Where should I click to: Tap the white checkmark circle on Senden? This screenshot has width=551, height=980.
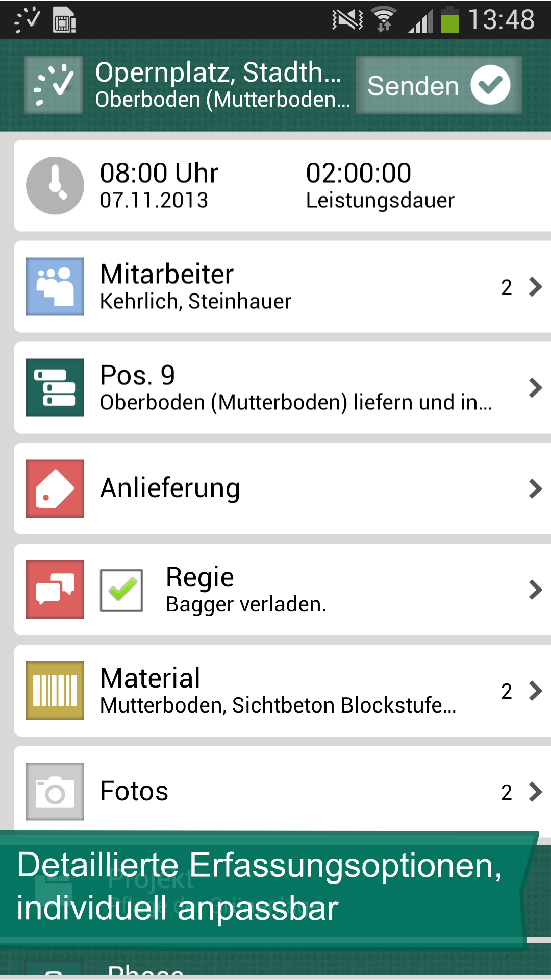click(490, 85)
